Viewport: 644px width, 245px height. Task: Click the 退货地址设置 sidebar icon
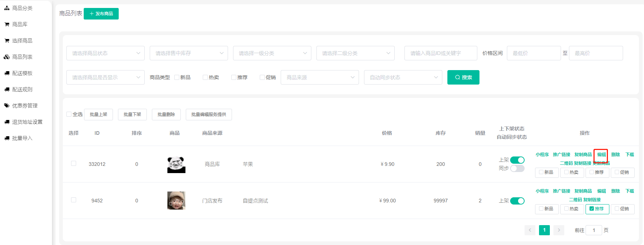(7, 122)
